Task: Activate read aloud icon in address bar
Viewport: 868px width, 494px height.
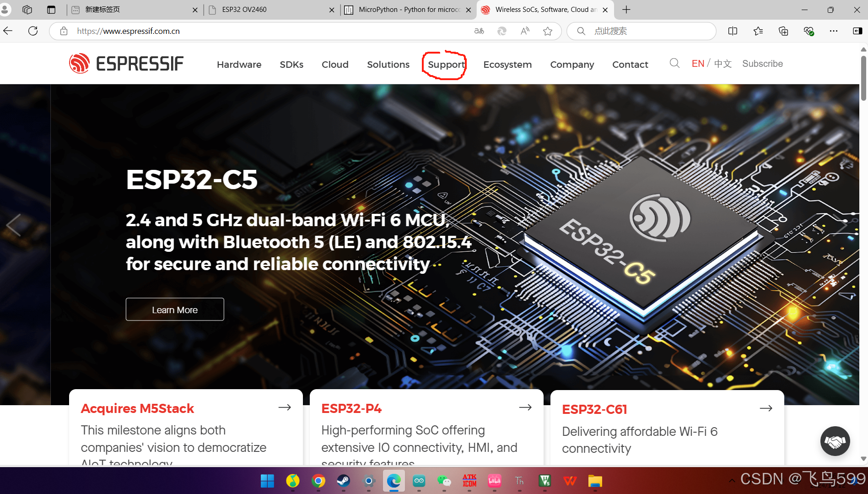Action: (525, 31)
